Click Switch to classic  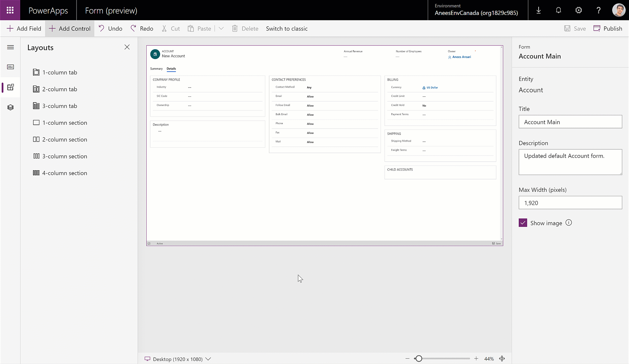287,29
